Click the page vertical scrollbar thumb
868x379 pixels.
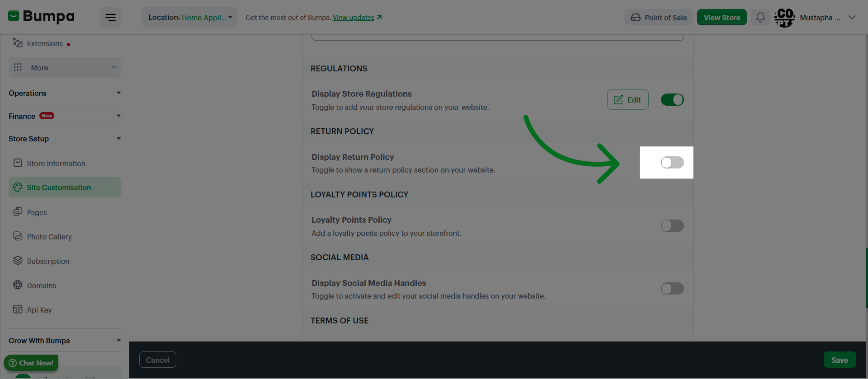coord(867,278)
